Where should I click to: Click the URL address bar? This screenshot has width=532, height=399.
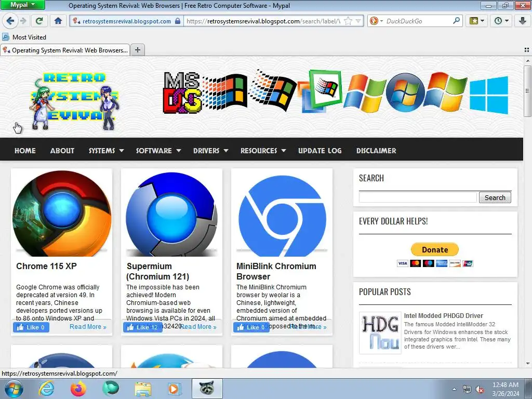coord(263,21)
